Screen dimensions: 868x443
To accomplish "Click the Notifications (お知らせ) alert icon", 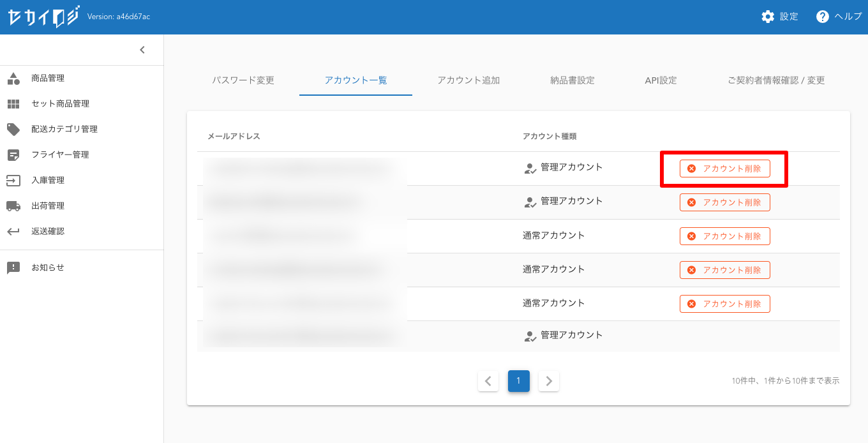I will coord(13,268).
